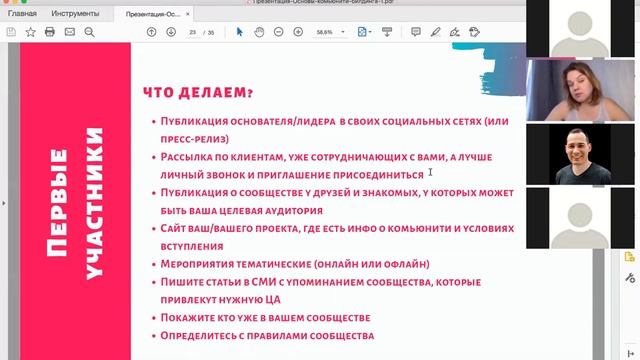Click the read mode scrolling icon
Image resolution: width=640 pixels, height=360 pixels.
387,32
